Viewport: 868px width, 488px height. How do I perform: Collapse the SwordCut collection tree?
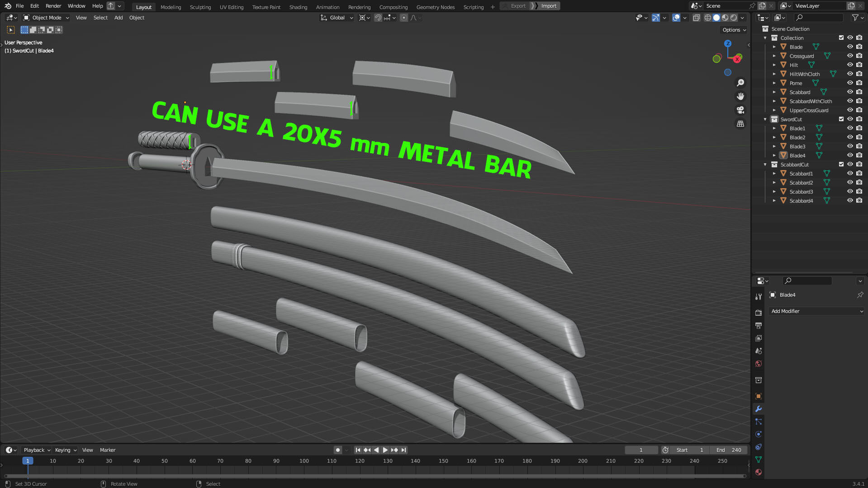[765, 119]
